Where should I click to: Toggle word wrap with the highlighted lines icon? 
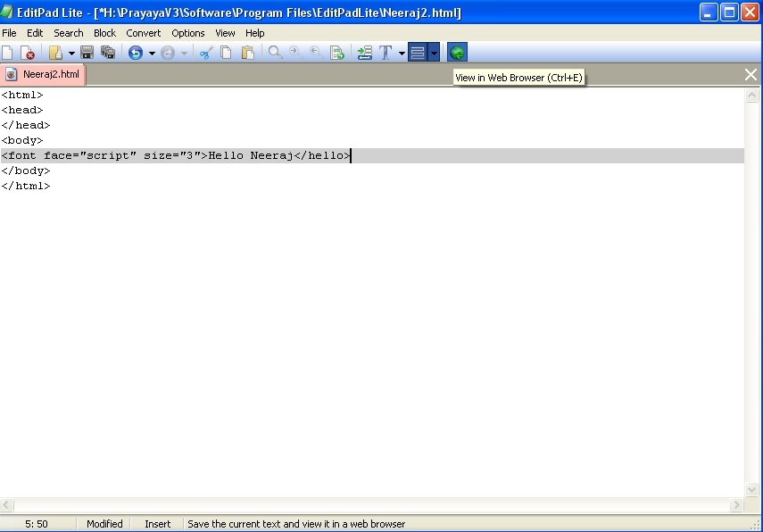tap(416, 52)
